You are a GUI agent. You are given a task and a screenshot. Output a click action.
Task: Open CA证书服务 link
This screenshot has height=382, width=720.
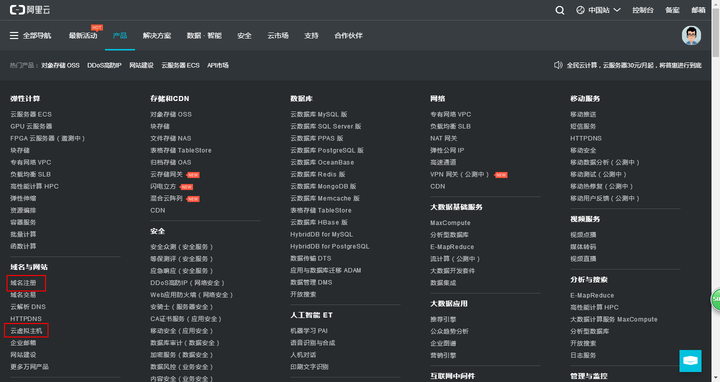tap(186, 319)
